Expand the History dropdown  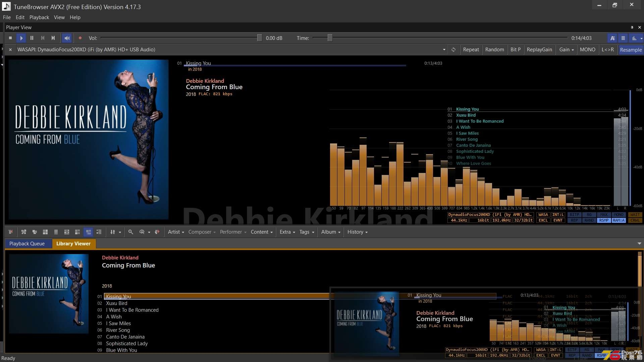[x=357, y=232]
